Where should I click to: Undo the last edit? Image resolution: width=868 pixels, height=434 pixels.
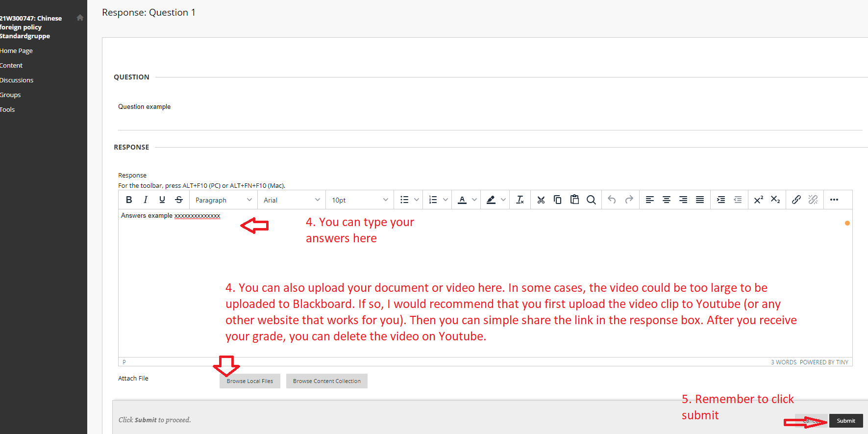point(612,200)
